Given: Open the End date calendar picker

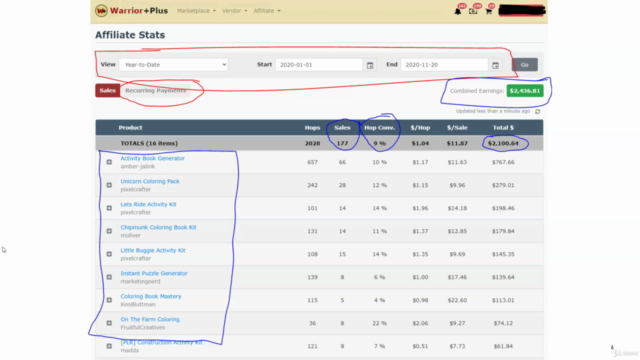Looking at the screenshot, I should click(495, 65).
